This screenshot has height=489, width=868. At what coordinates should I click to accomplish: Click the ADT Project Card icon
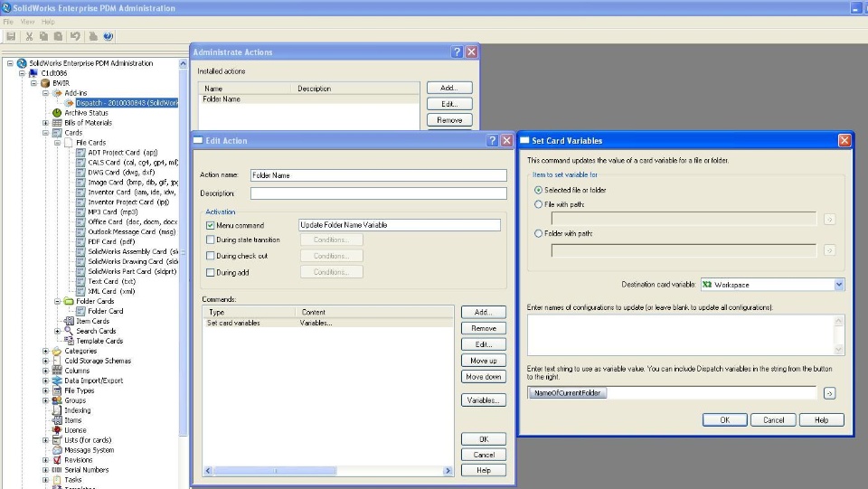[80, 153]
